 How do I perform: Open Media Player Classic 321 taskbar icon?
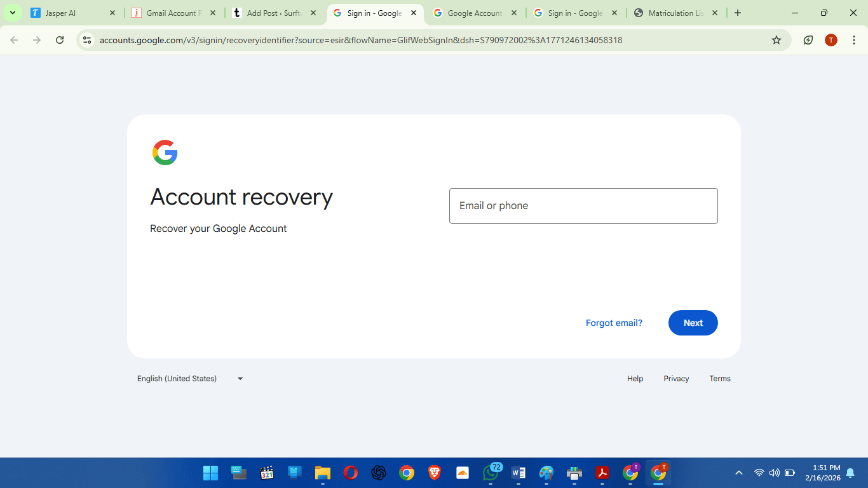(267, 473)
